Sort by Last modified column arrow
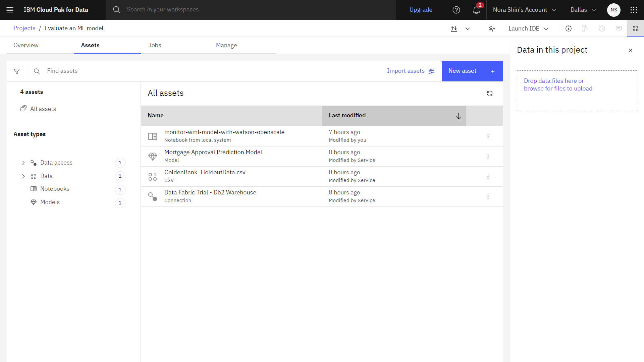The image size is (644, 362). [x=459, y=116]
